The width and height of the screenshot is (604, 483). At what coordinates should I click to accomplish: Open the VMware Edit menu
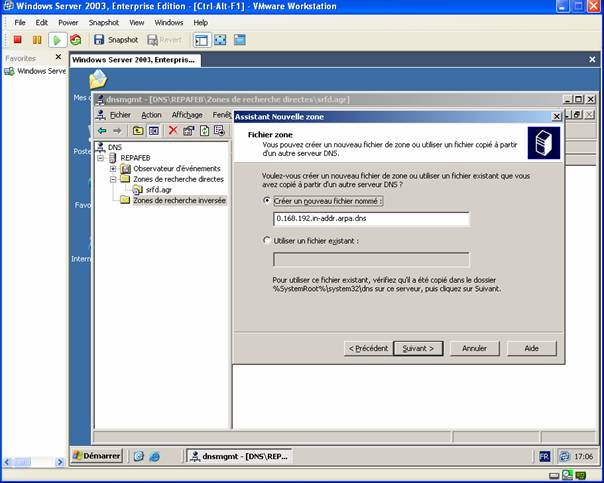point(42,23)
